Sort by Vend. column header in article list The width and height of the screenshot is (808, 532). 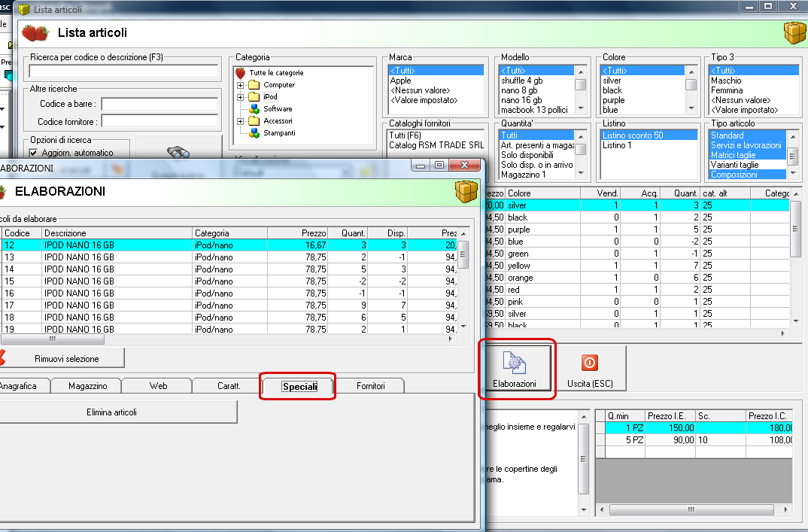(x=600, y=193)
